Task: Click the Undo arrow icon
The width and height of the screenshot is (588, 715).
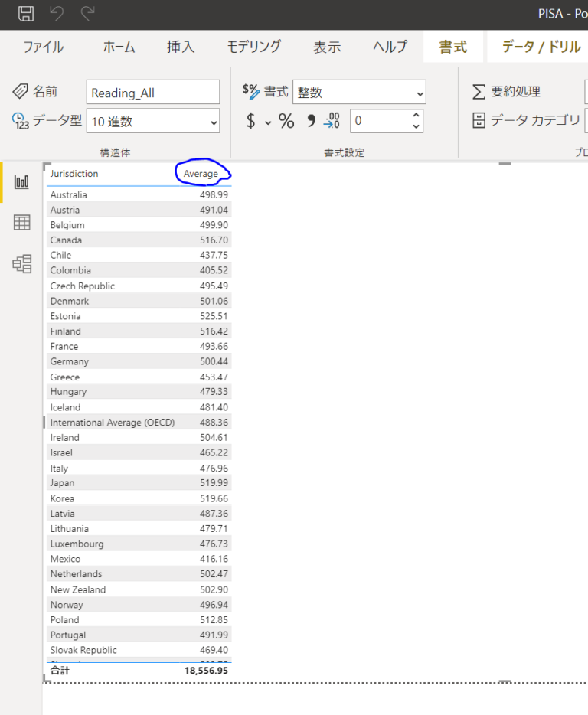Action: pos(57,13)
